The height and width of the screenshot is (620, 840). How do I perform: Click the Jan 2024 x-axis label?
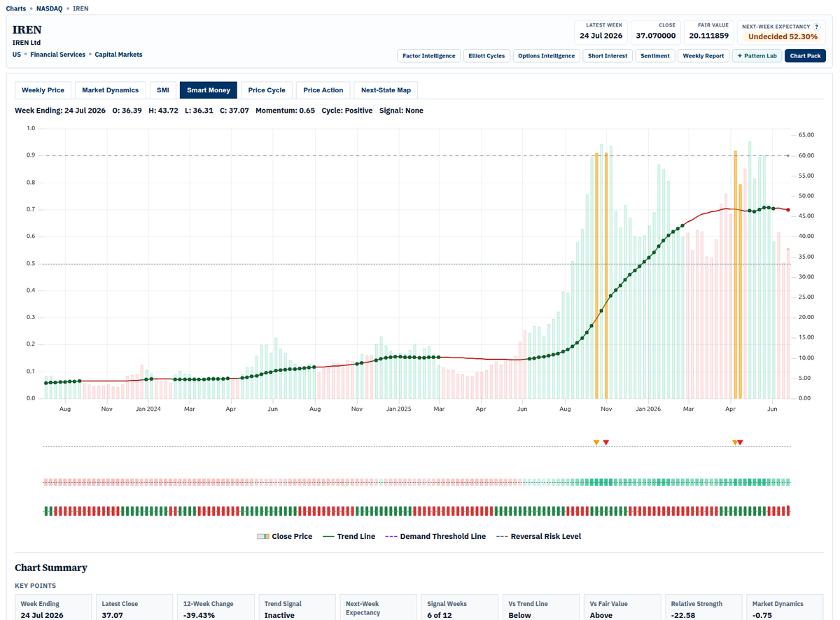pyautogui.click(x=148, y=409)
